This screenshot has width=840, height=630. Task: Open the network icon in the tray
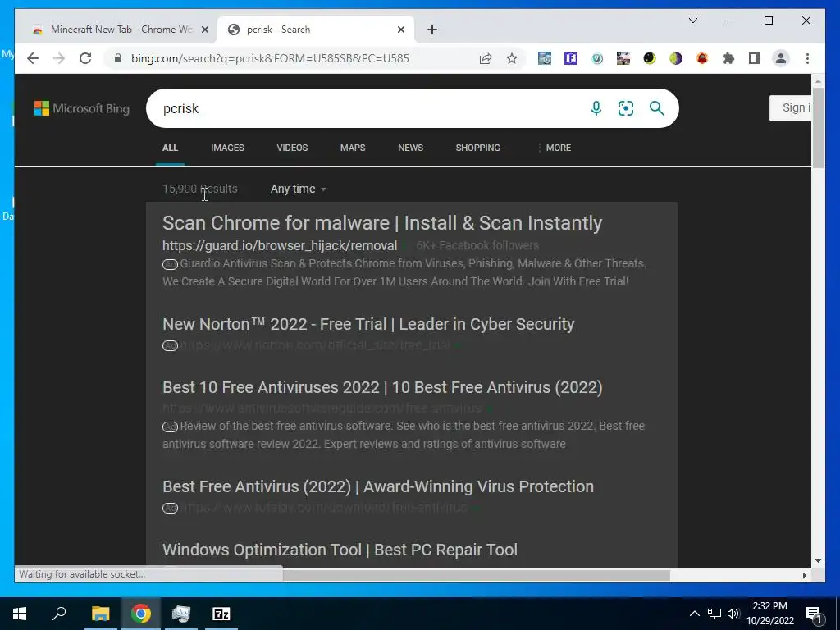[x=714, y=614]
